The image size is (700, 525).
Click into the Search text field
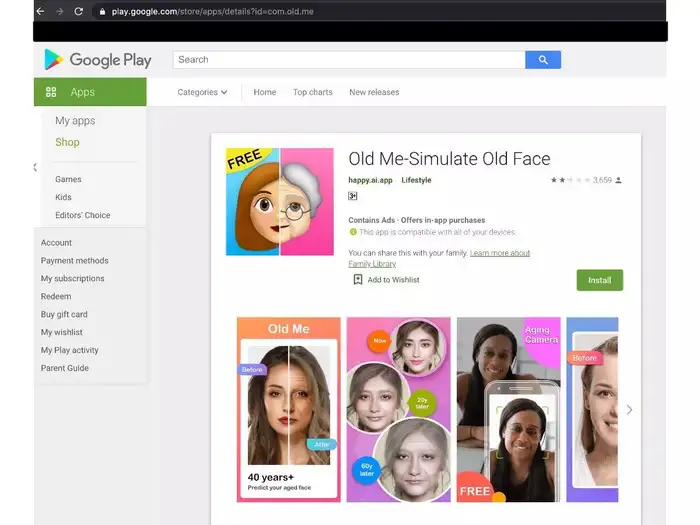pos(349,60)
